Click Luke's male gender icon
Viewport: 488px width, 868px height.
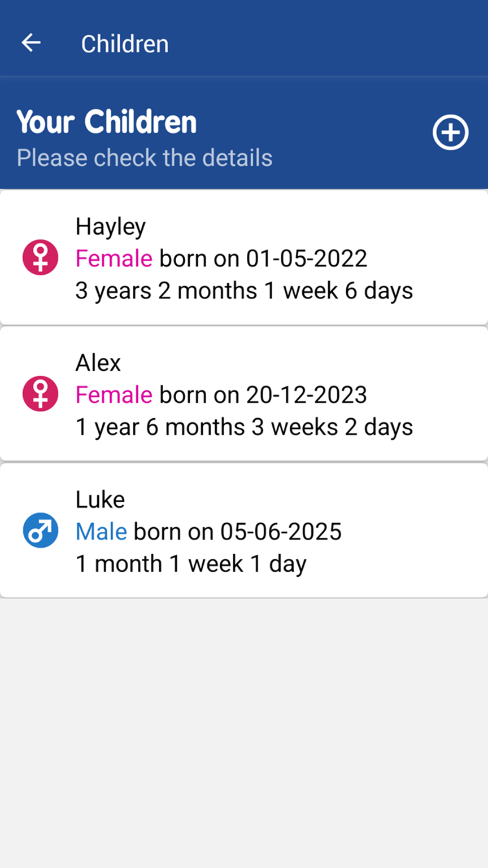[x=40, y=531]
